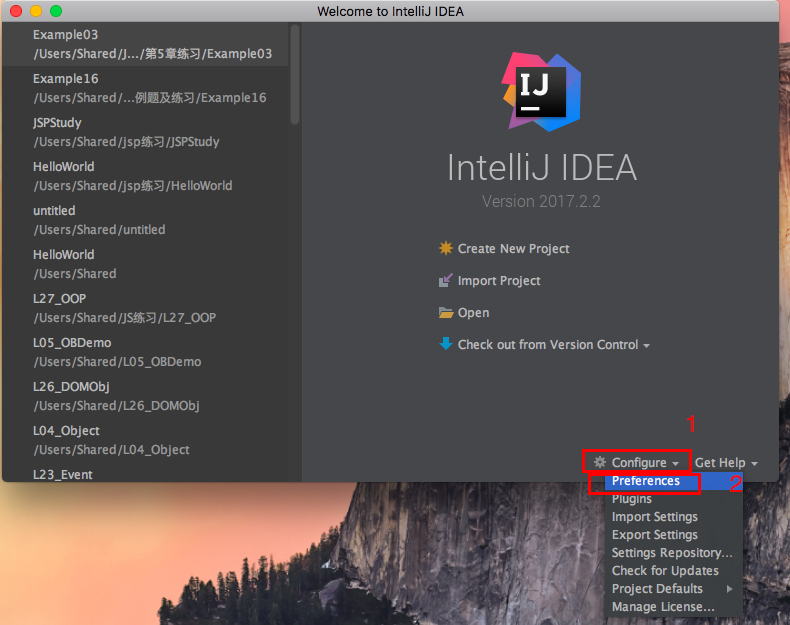Open recent project L26_DOMObj
Image resolution: width=790 pixels, height=625 pixels.
tap(145, 396)
